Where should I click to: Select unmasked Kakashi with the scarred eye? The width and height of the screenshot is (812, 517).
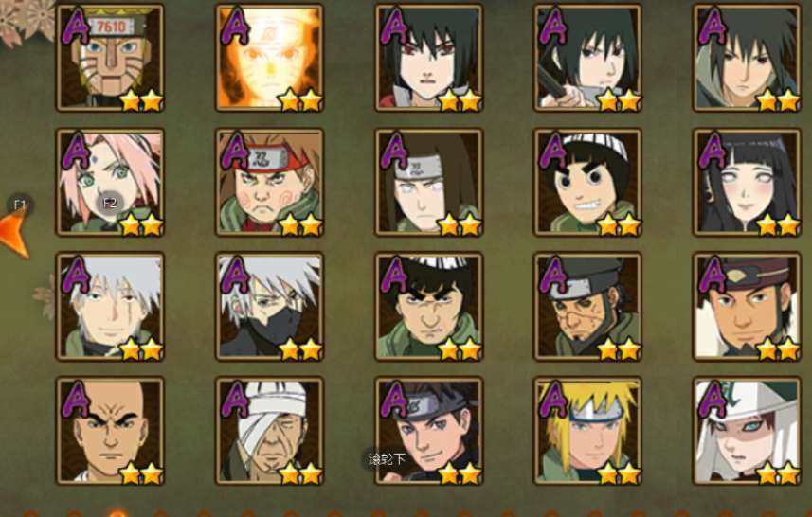(x=110, y=307)
